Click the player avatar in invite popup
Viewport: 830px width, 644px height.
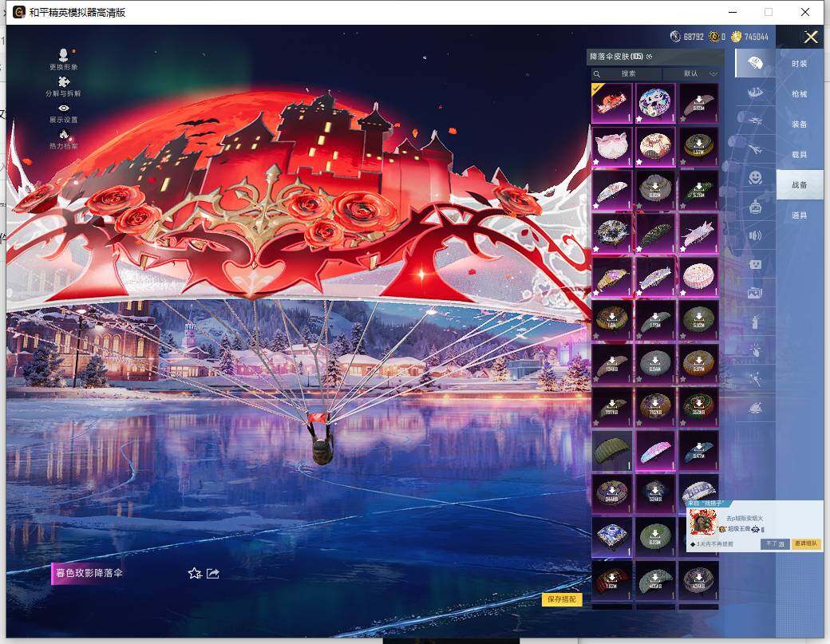click(x=703, y=522)
